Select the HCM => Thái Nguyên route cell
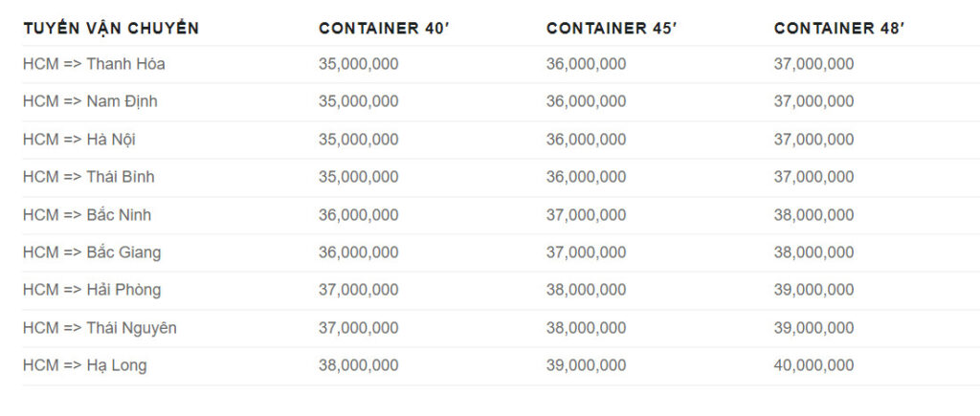The height and width of the screenshot is (416, 980). click(x=100, y=328)
